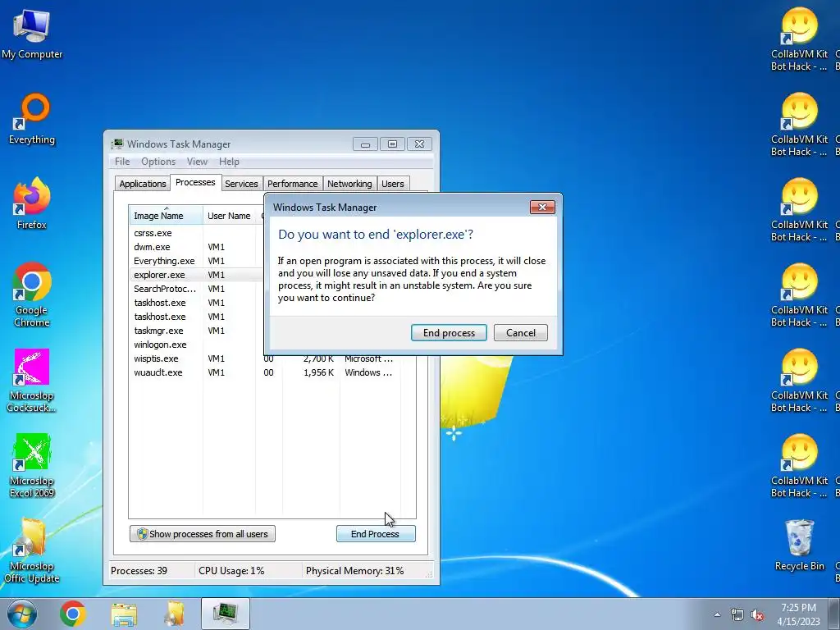Click the Task Manager title bar icon
Screen dimensions: 840x630
[x=116, y=144]
